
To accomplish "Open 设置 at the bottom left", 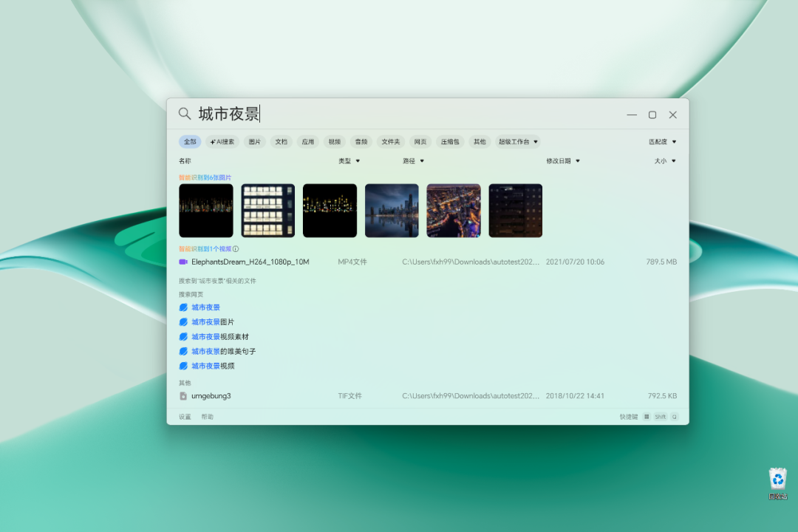I will coord(185,417).
